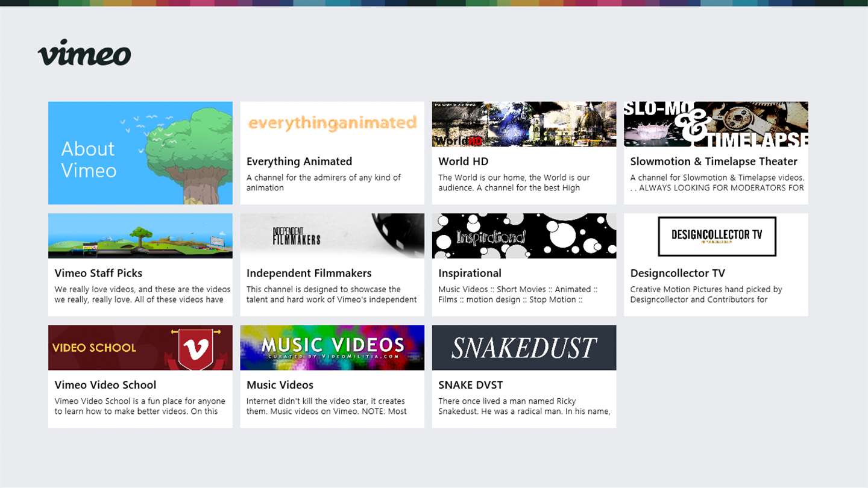This screenshot has width=868, height=488.
Task: Click 'Vimeo Video School is a fun place' text
Action: point(140,406)
